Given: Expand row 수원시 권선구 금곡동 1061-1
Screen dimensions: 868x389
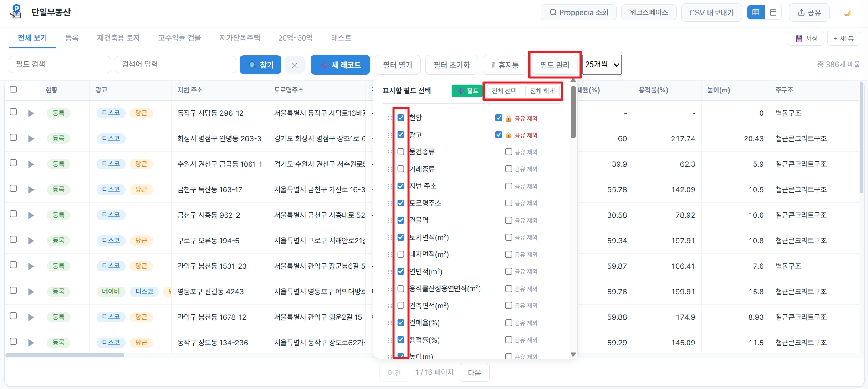Looking at the screenshot, I should pos(31,164).
